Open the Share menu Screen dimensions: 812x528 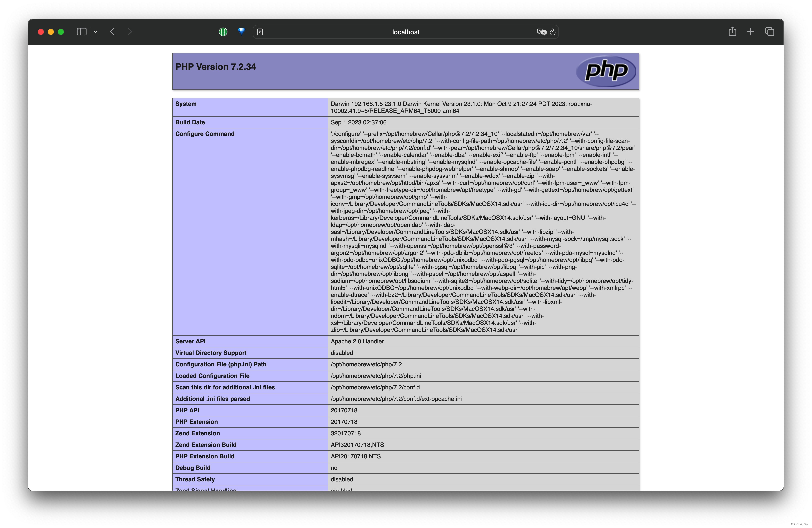732,32
